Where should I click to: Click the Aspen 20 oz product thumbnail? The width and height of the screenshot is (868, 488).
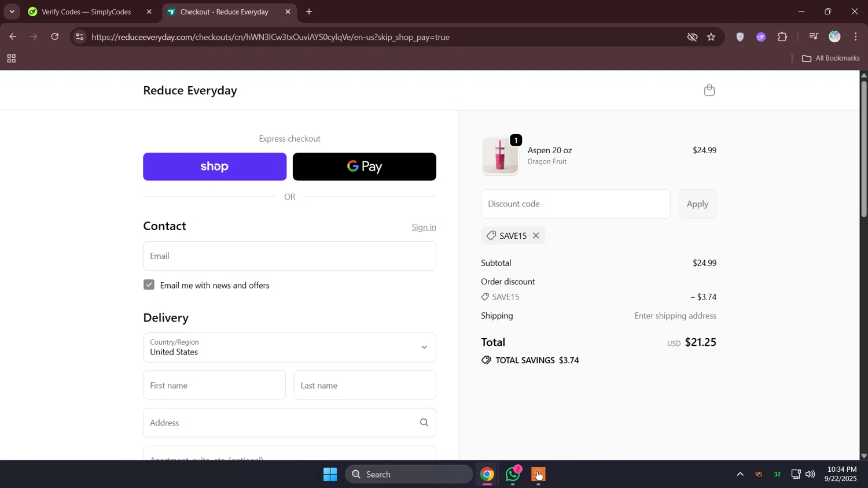(500, 156)
